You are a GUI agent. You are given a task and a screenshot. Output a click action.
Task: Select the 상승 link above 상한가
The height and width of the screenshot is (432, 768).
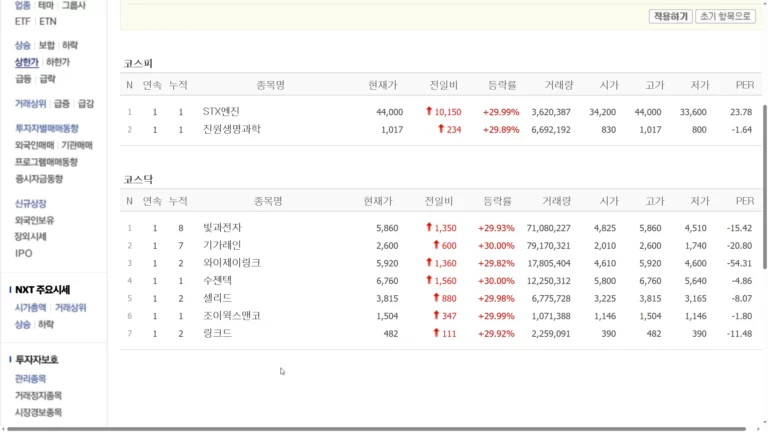[x=23, y=45]
